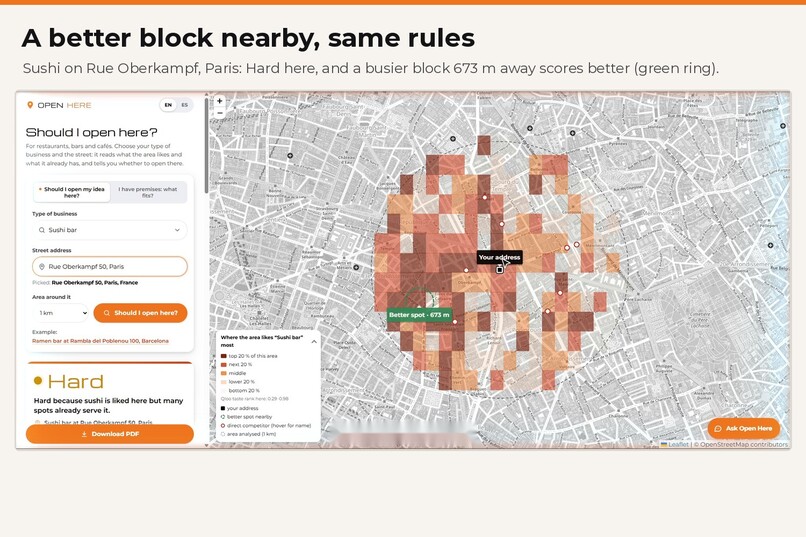806x537 pixels.
Task: Click the 'your address' legend entry
Action: (243, 408)
